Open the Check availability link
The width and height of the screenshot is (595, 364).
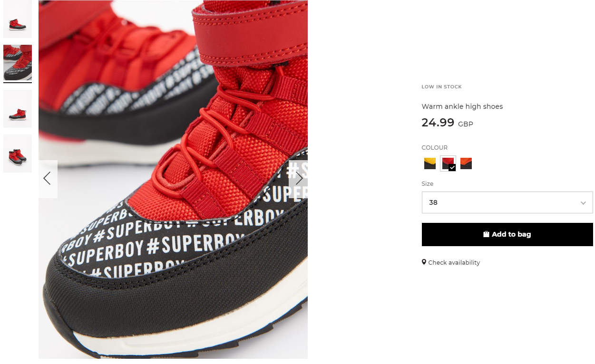(x=454, y=262)
